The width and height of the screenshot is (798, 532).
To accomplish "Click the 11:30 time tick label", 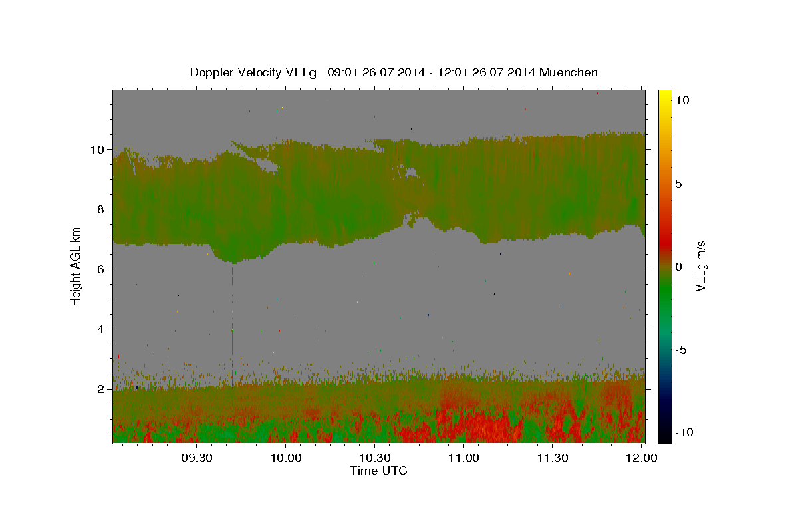I will point(552,458).
